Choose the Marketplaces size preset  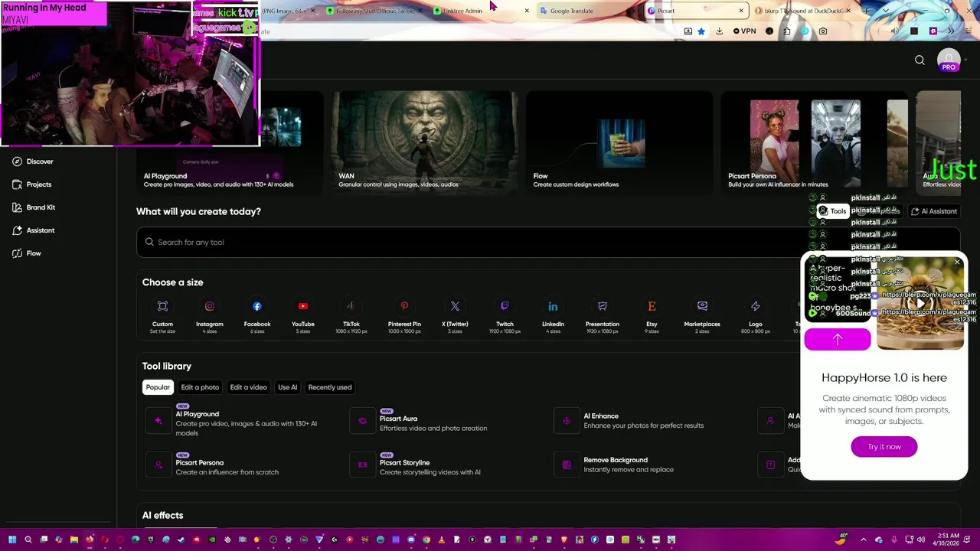click(702, 315)
